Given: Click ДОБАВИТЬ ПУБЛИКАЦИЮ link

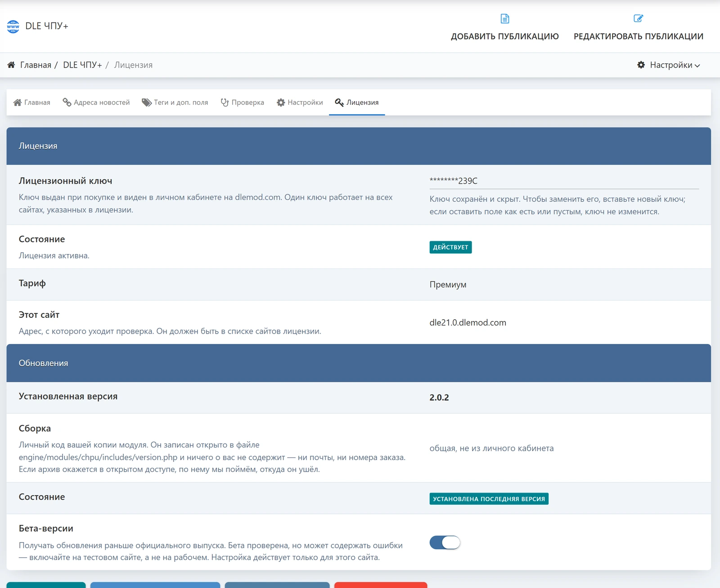Looking at the screenshot, I should (505, 36).
